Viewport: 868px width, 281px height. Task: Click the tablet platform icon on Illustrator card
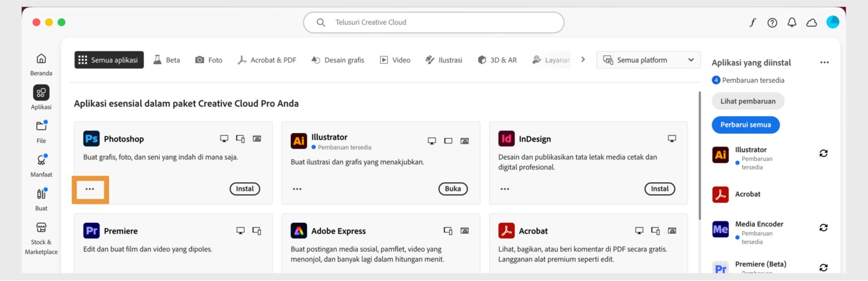448,141
